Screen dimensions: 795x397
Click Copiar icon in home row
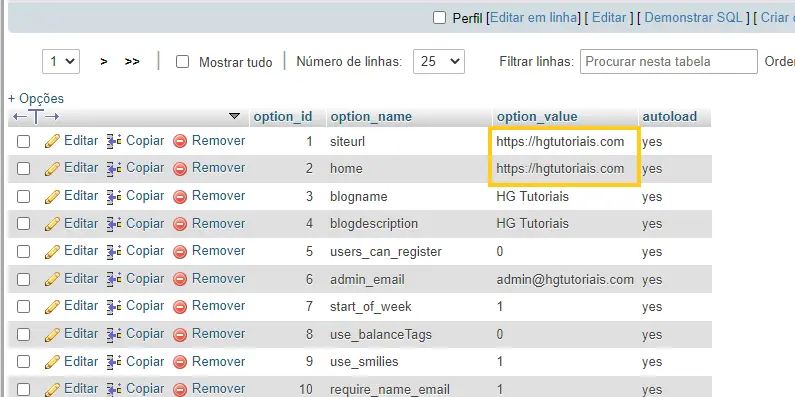coord(114,168)
